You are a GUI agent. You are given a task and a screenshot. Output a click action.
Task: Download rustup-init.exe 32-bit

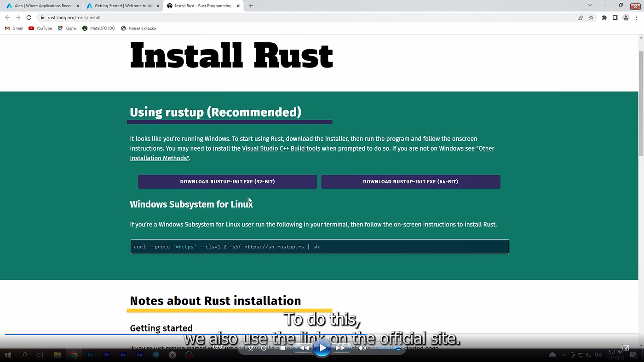(x=227, y=181)
